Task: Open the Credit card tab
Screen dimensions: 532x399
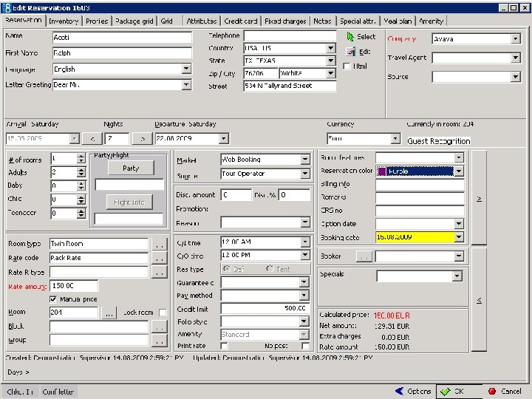Action: [x=241, y=21]
